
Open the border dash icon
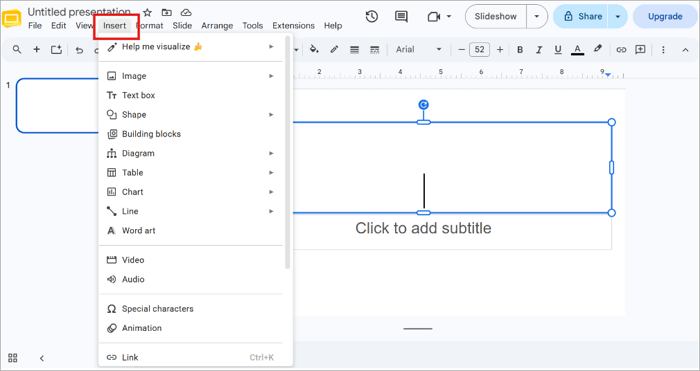(x=375, y=50)
